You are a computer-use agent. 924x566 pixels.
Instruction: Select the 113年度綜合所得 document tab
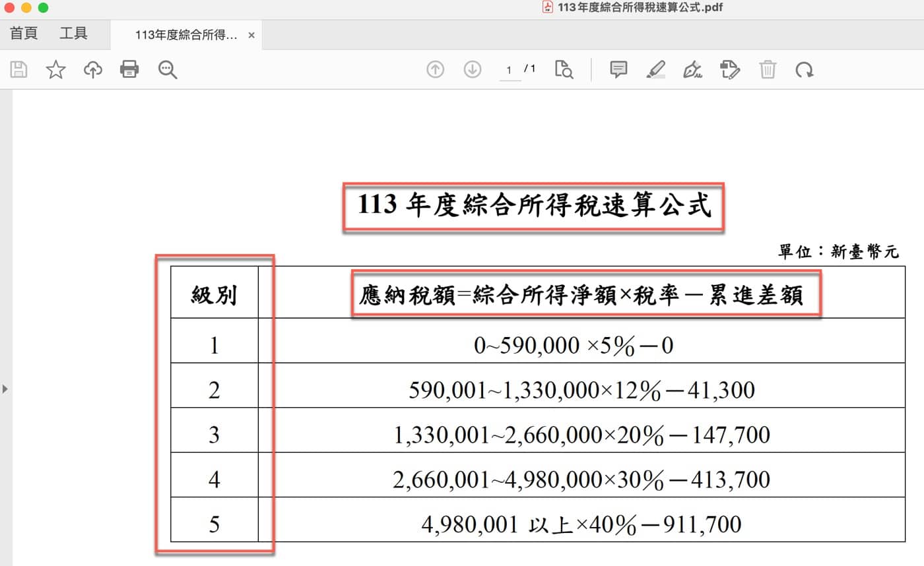[x=185, y=36]
